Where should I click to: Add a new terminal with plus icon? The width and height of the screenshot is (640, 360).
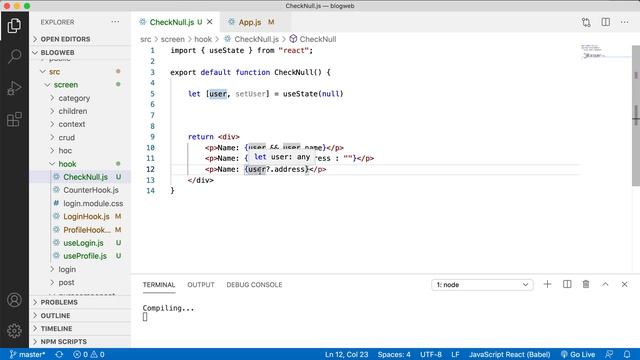tap(547, 284)
